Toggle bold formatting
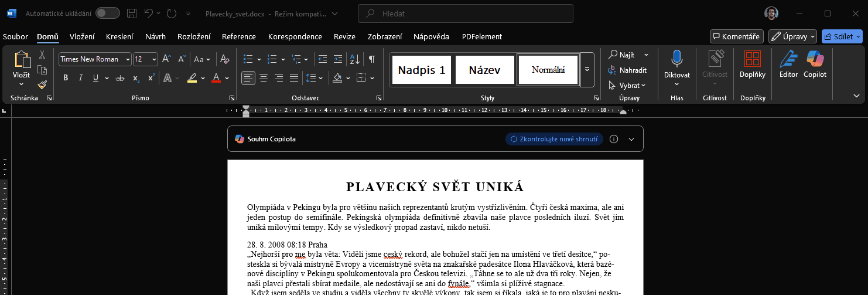This screenshot has height=295, width=868. click(x=66, y=78)
